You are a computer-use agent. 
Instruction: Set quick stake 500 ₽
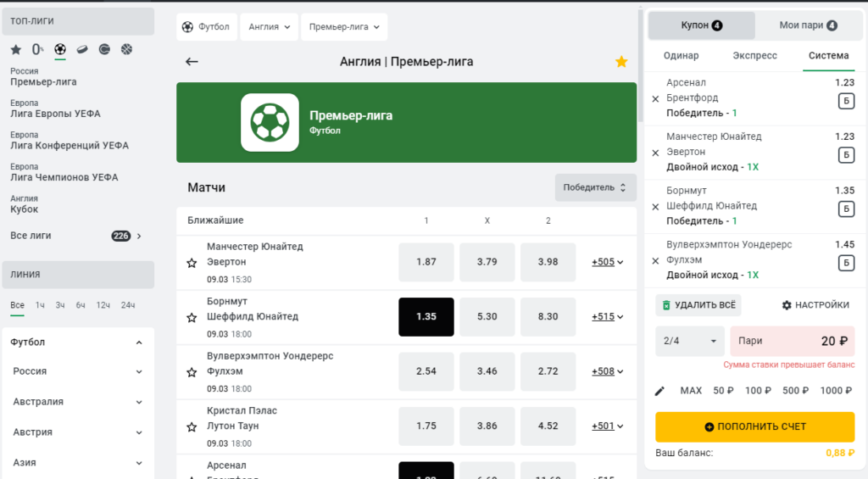pos(795,391)
